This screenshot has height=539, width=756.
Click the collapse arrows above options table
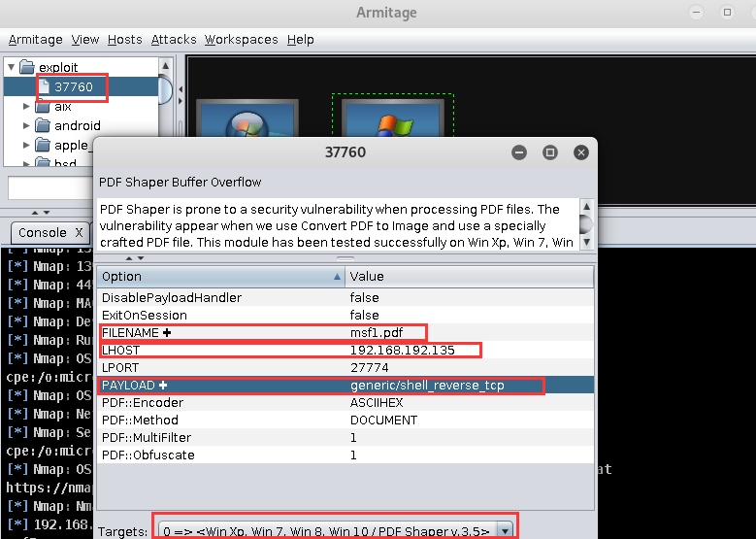(135, 258)
